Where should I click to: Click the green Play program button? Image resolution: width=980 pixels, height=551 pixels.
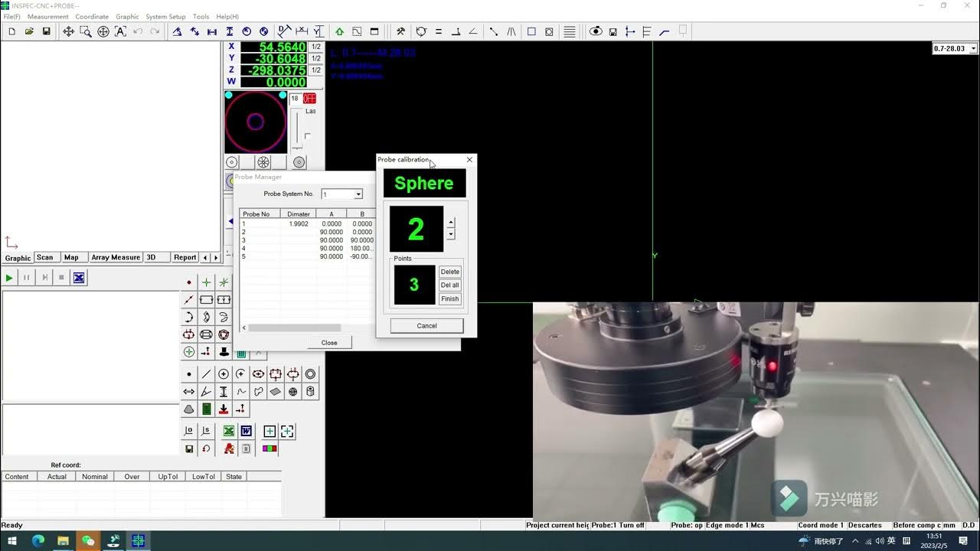click(x=9, y=278)
